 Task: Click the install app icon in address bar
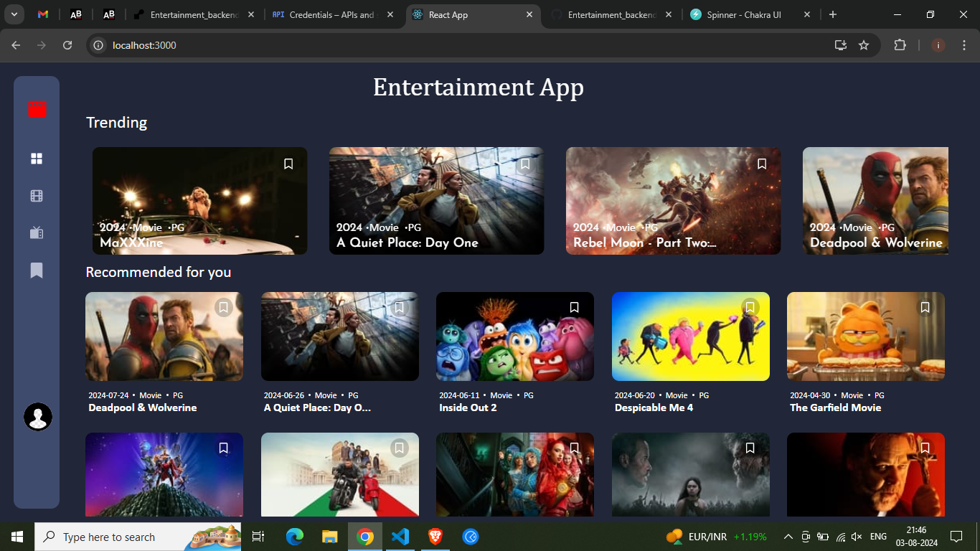coord(841,45)
